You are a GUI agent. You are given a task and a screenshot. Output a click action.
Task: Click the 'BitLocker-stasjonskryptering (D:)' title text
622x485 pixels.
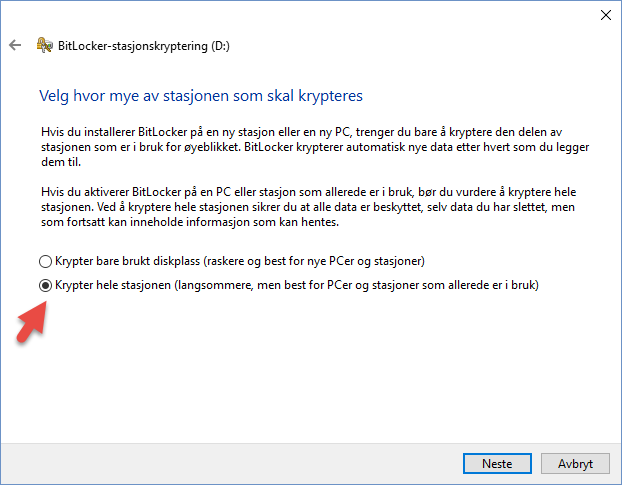click(146, 46)
